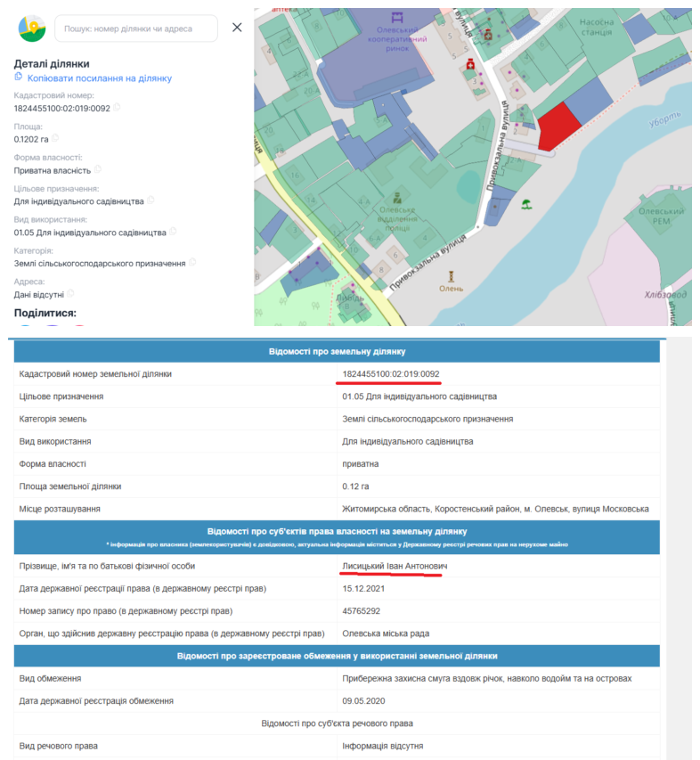Click the 'Відомості про земельну ділянку' table header
The width and height of the screenshot is (700, 760).
point(337,351)
